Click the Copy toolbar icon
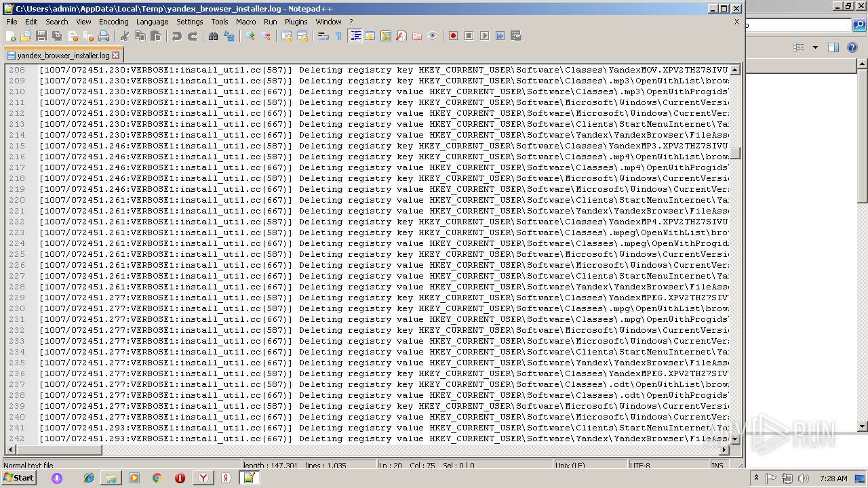The image size is (868, 488). point(140,36)
